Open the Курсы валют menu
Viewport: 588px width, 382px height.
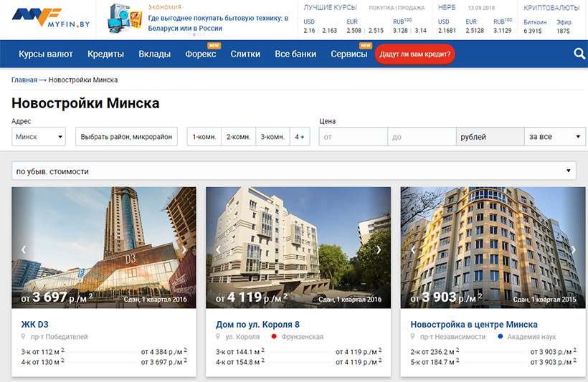coord(46,54)
